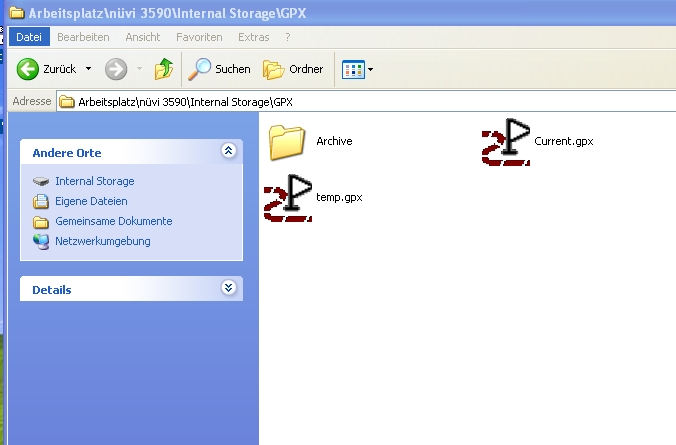Click the grayed forward arrow button
The image size is (676, 445).
[116, 69]
